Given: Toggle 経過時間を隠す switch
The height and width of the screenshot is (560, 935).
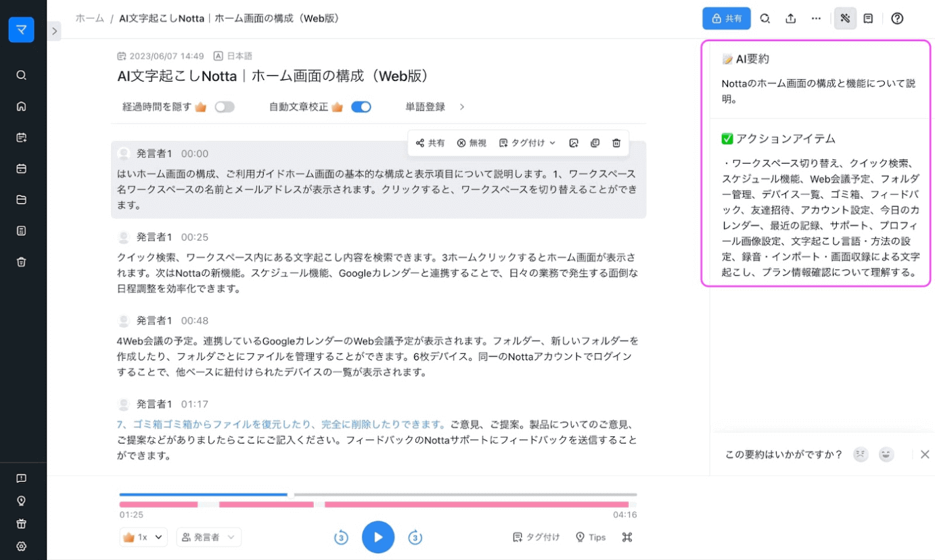Looking at the screenshot, I should coord(225,107).
